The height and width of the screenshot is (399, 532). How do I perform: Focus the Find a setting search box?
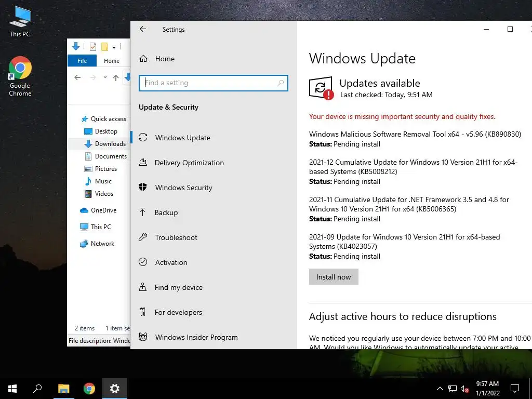pos(213,83)
